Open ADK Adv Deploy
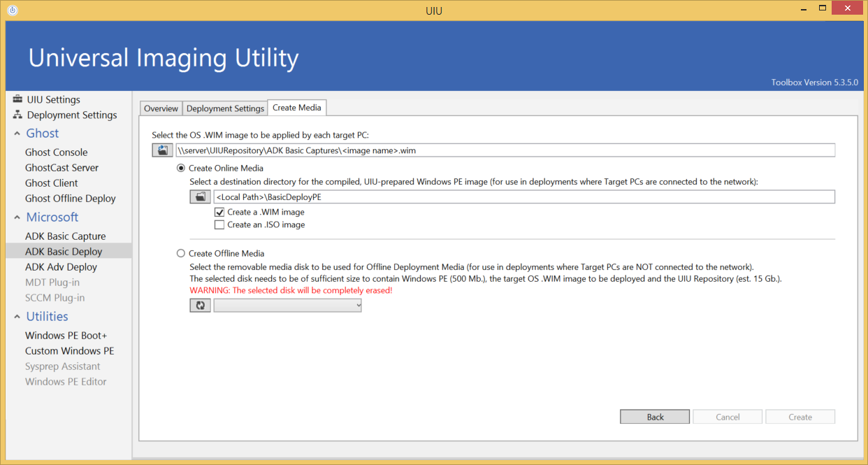This screenshot has height=465, width=868. click(x=61, y=267)
